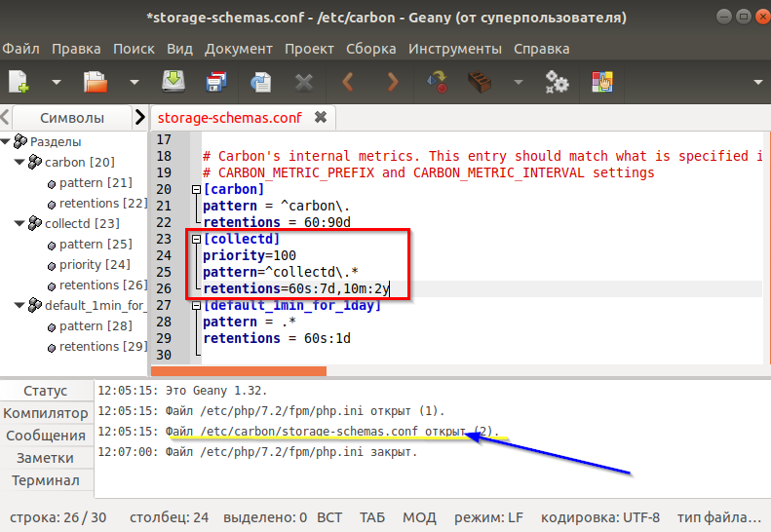771x532 pixels.
Task: Click the 'режим: LF' status entry
Action: coord(488,517)
